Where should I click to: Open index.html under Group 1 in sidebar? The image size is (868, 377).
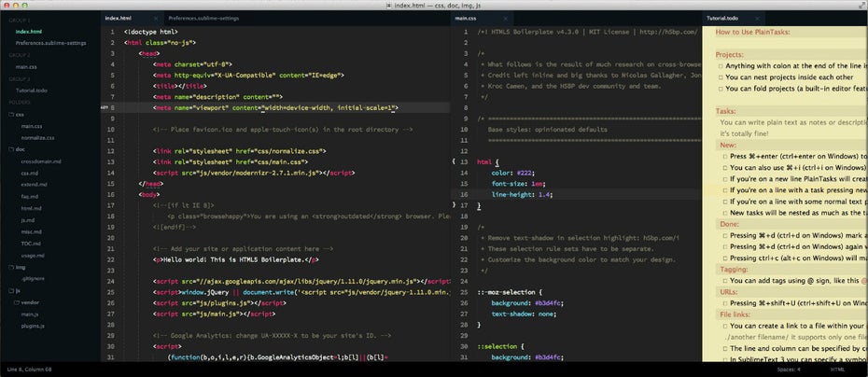pyautogui.click(x=29, y=32)
